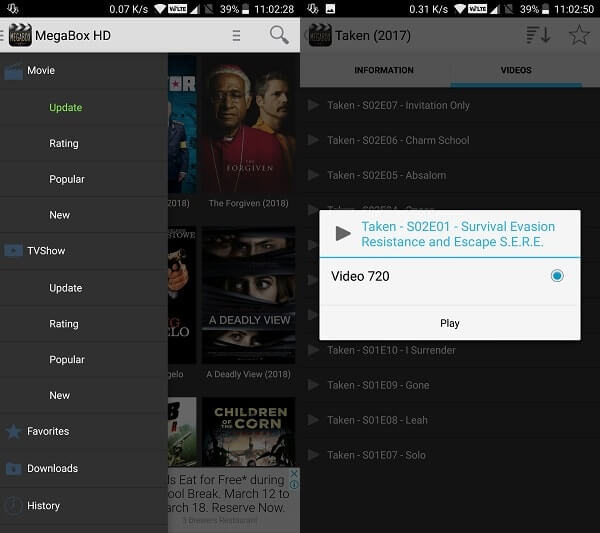Choose the Video 720 quality label
Viewport: 600px width, 533px height.
tap(360, 276)
